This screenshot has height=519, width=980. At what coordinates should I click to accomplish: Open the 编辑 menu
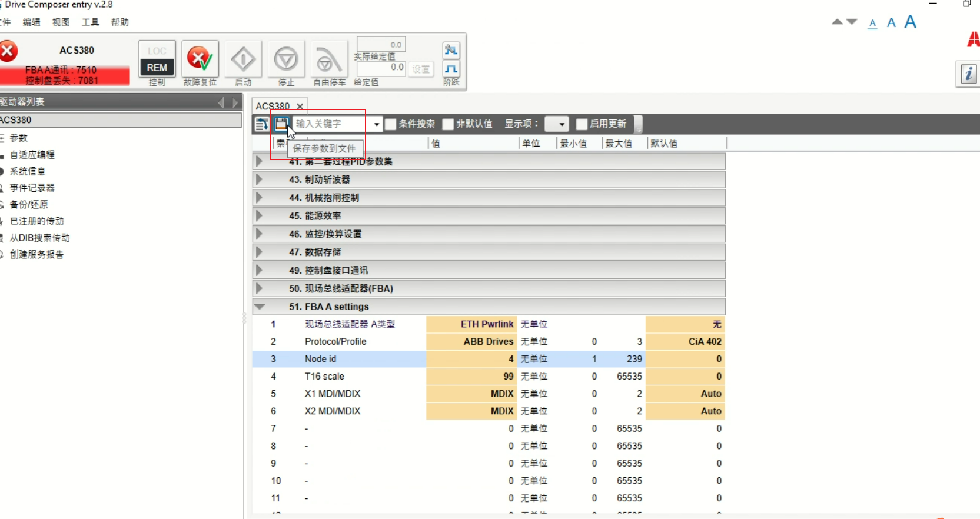point(31,22)
